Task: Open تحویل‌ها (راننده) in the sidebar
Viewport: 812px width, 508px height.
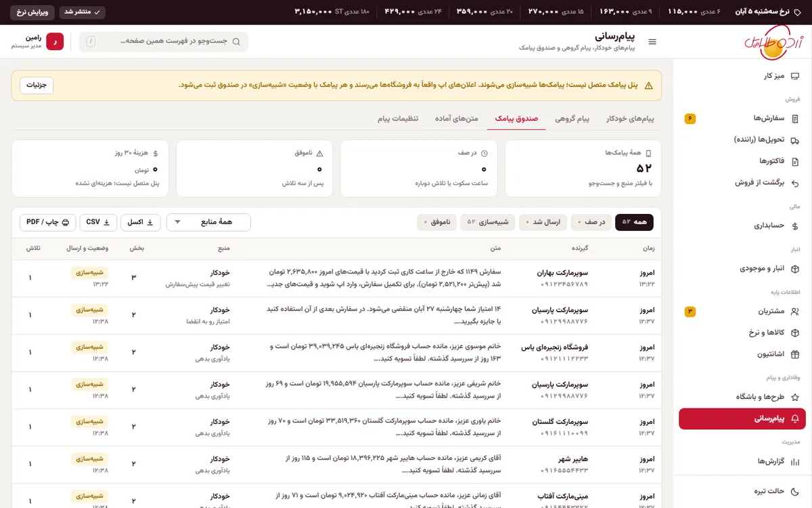Action: pyautogui.click(x=742, y=140)
